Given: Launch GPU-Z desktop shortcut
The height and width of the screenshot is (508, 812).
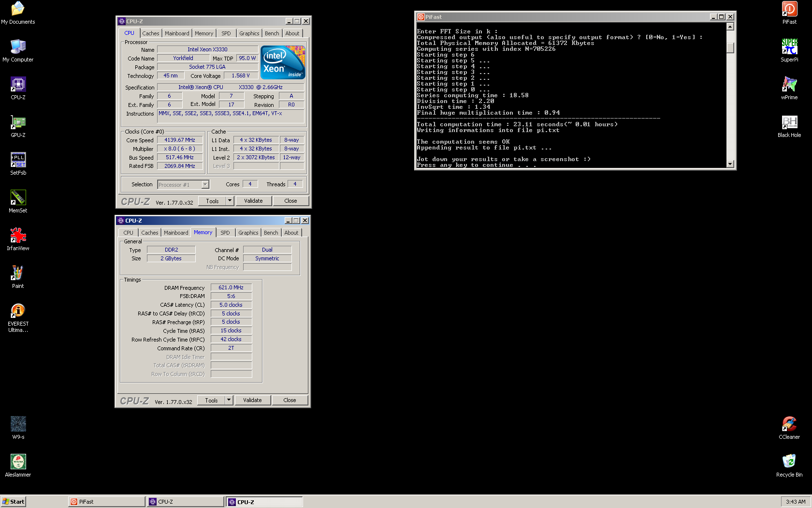Looking at the screenshot, I should click(x=18, y=126).
